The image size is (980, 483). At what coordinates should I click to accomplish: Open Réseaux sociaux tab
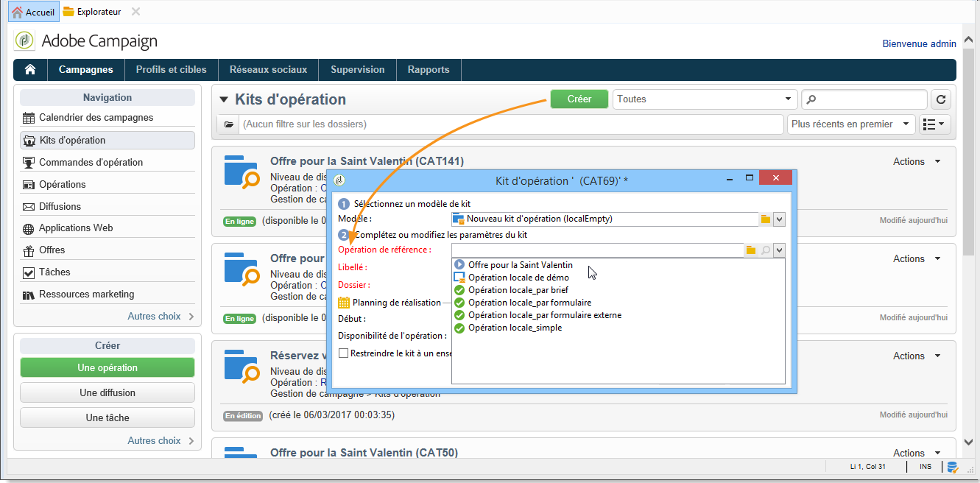269,70
